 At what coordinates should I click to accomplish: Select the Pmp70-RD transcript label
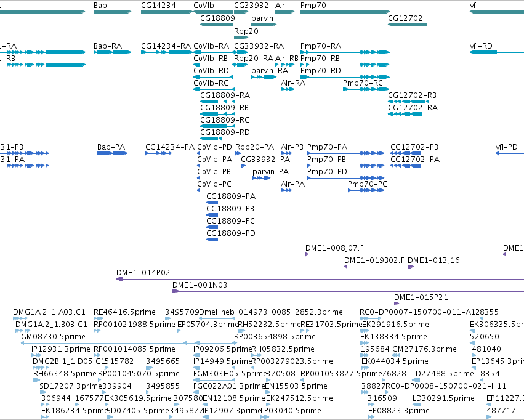pos(320,71)
